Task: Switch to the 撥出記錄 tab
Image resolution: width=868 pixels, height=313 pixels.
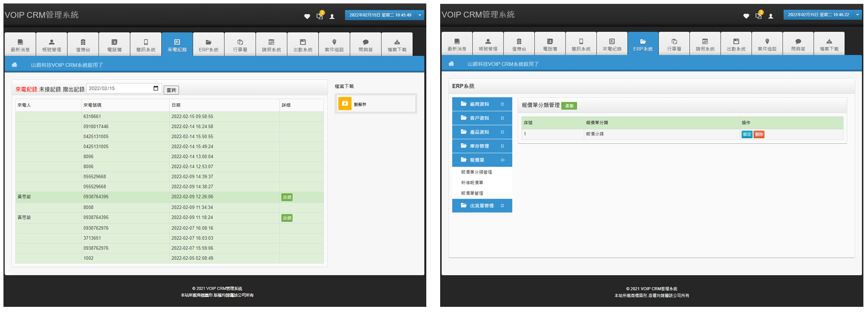Action: coord(73,89)
